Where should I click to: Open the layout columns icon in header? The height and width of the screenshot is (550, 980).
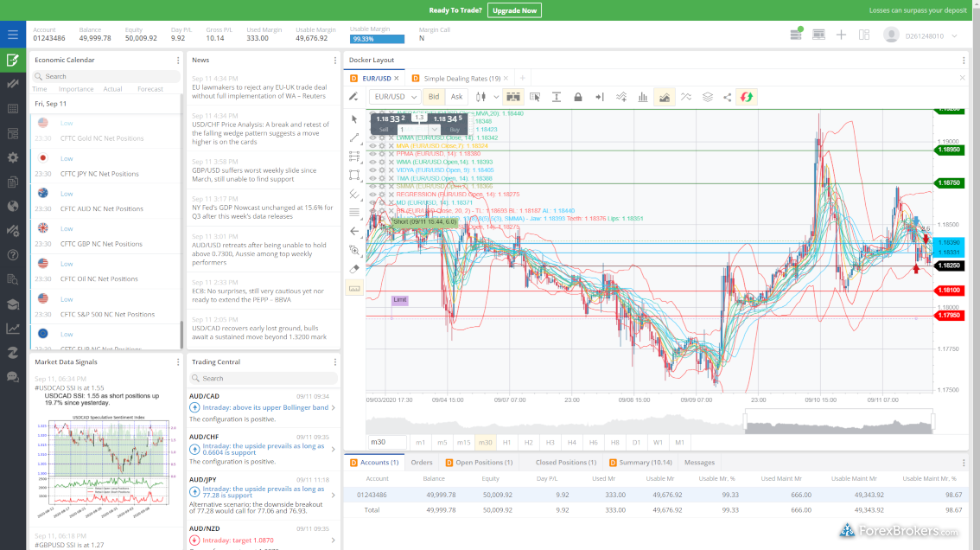(x=864, y=35)
